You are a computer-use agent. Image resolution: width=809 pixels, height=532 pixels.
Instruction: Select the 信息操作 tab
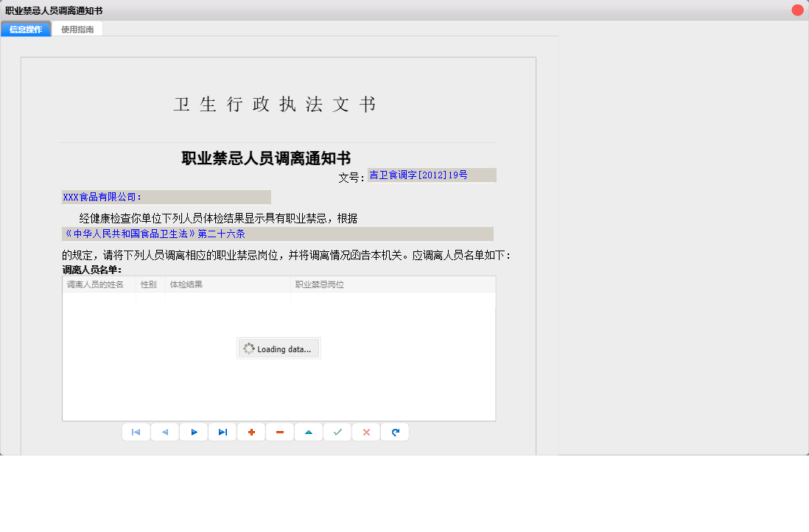tap(26, 29)
